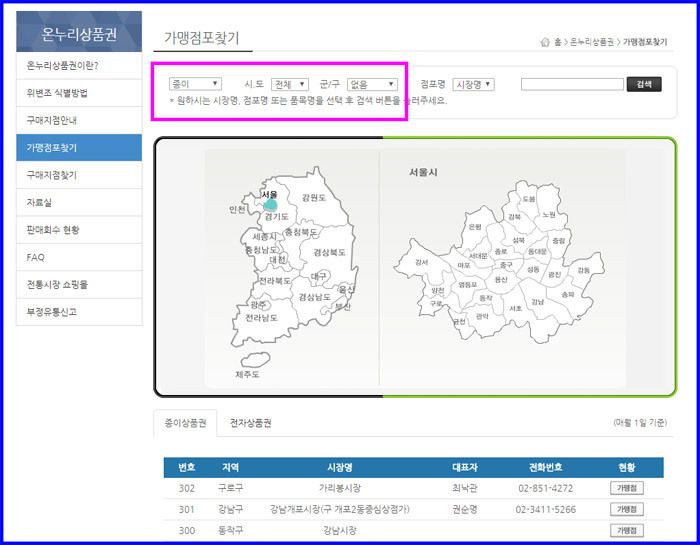The height and width of the screenshot is (545, 700).
Task: Open the 종이 voucher type dropdown
Action: 195,84
